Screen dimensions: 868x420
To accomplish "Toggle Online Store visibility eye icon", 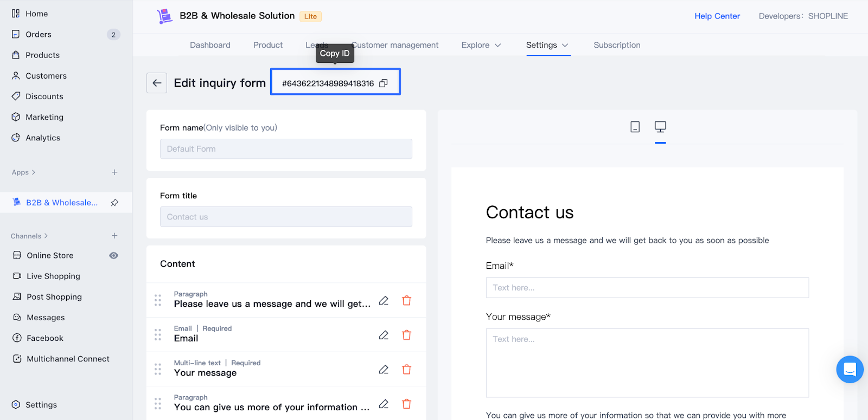I will pos(113,256).
